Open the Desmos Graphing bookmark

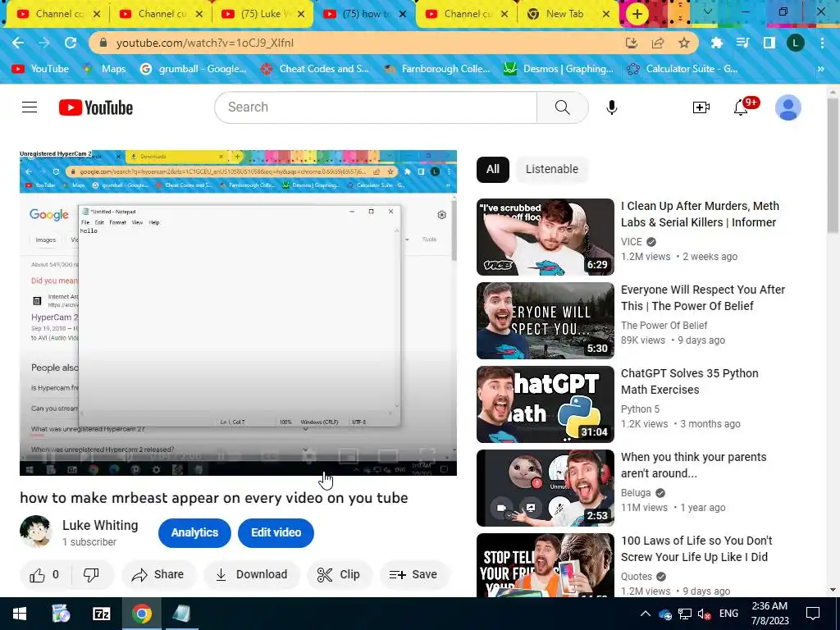pos(558,69)
